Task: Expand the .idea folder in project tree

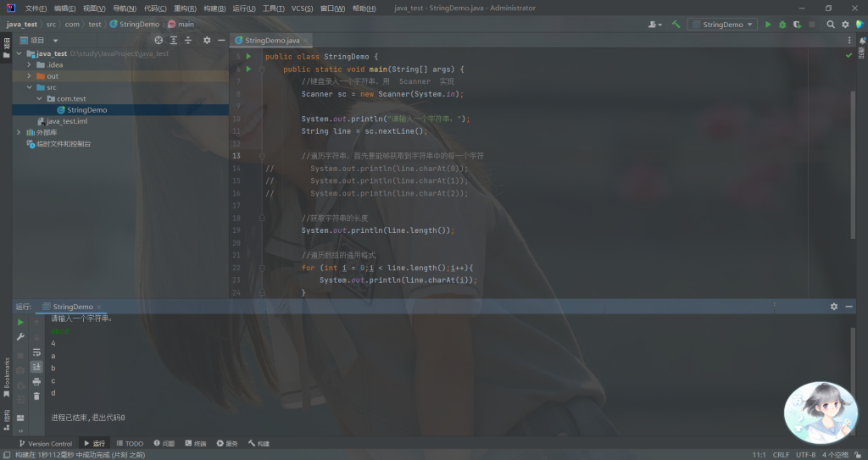Action: [30, 64]
